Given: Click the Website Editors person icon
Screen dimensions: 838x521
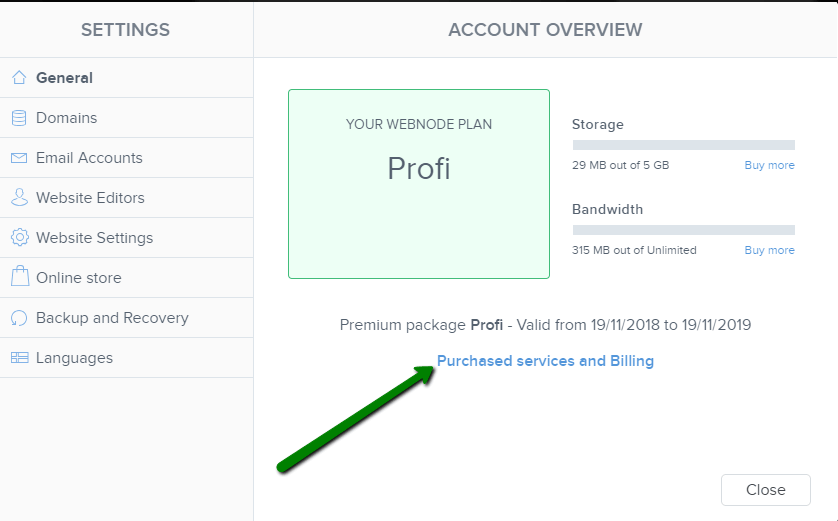Looking at the screenshot, I should coord(19,197).
